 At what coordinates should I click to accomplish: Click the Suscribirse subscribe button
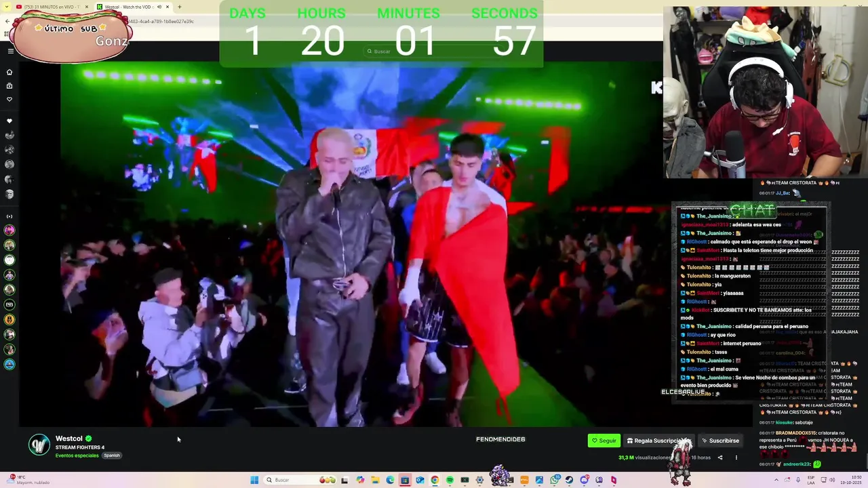(x=720, y=441)
